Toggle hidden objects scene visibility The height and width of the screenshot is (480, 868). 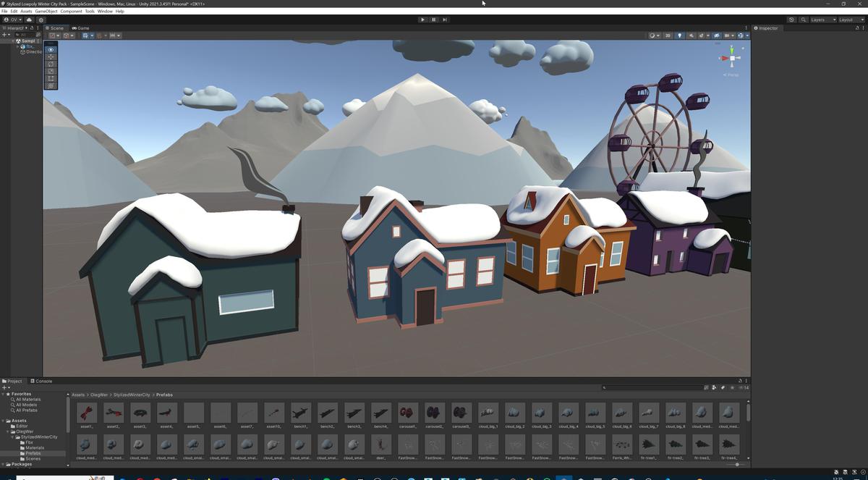pos(717,35)
